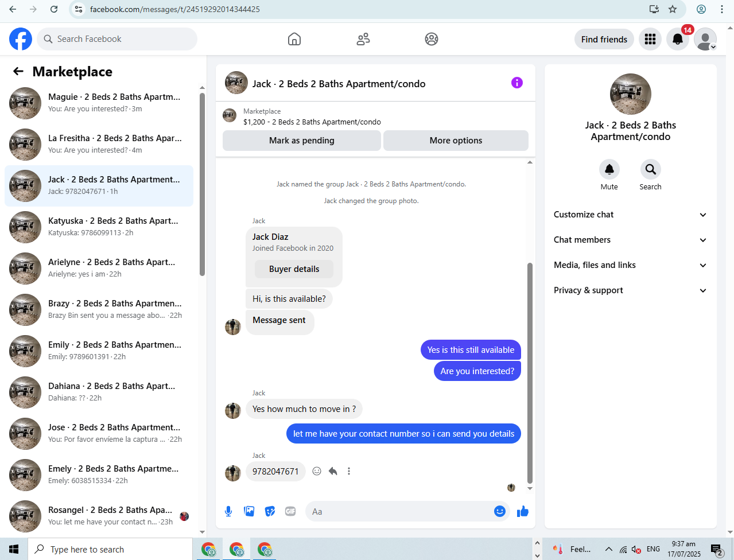The image size is (734, 560).
Task: Open the Friends icon in top navigation
Action: pos(363,39)
